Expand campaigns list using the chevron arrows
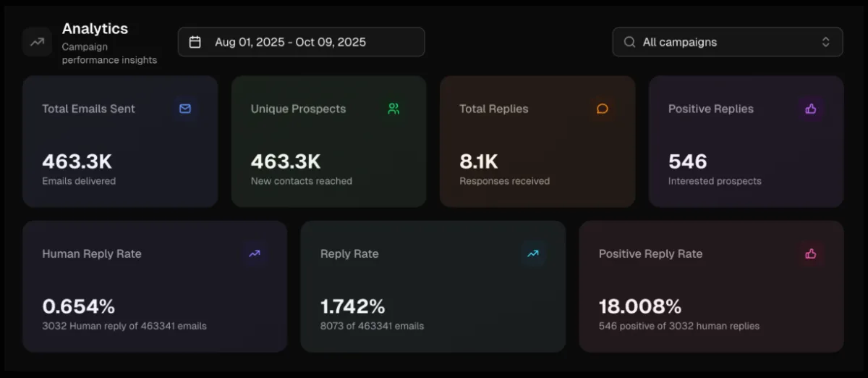 pyautogui.click(x=825, y=42)
